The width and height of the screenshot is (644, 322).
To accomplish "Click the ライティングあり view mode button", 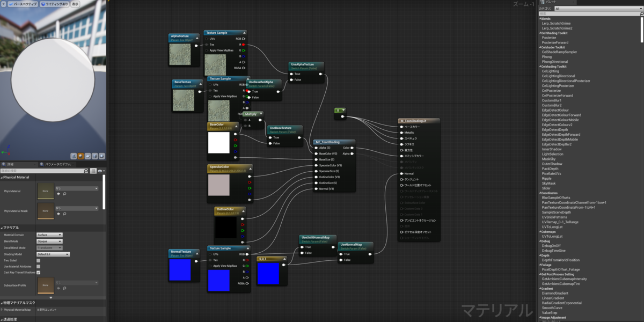I will (56, 4).
